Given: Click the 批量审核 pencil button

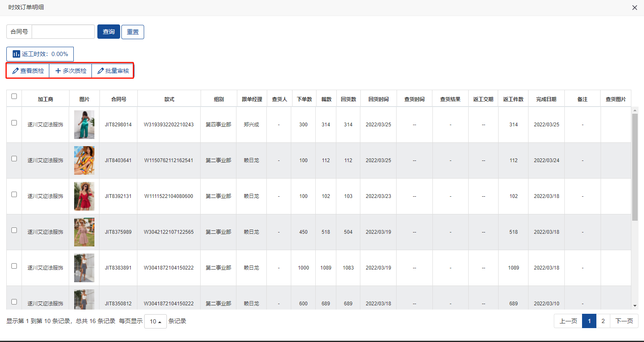Looking at the screenshot, I should click(x=113, y=71).
